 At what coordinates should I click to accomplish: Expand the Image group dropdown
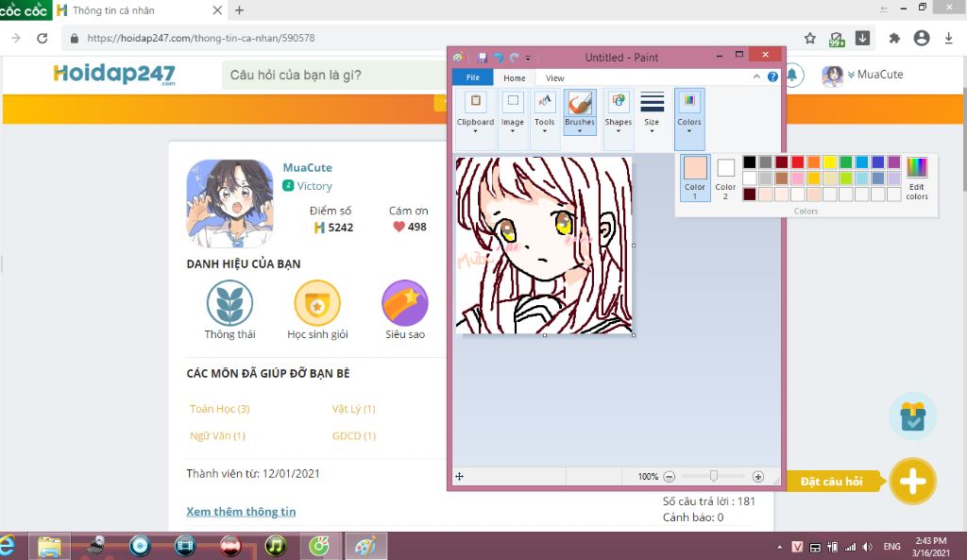[x=513, y=119]
